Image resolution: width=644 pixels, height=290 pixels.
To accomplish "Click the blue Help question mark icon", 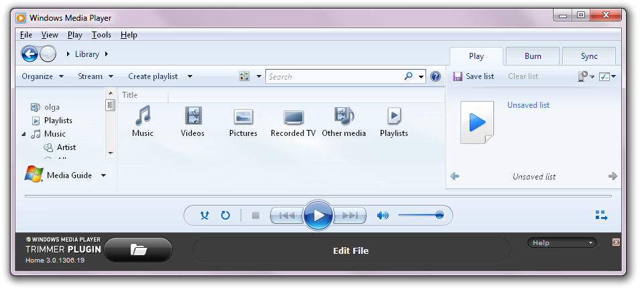I will click(x=436, y=76).
